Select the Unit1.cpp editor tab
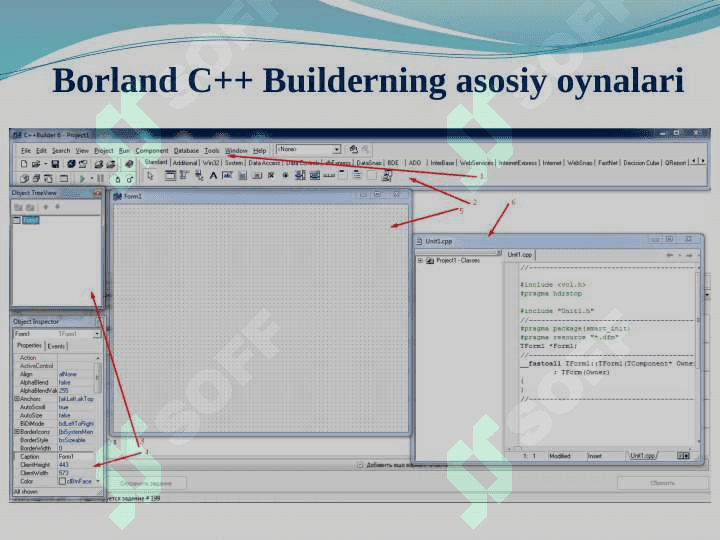The height and width of the screenshot is (540, 720). (x=519, y=254)
